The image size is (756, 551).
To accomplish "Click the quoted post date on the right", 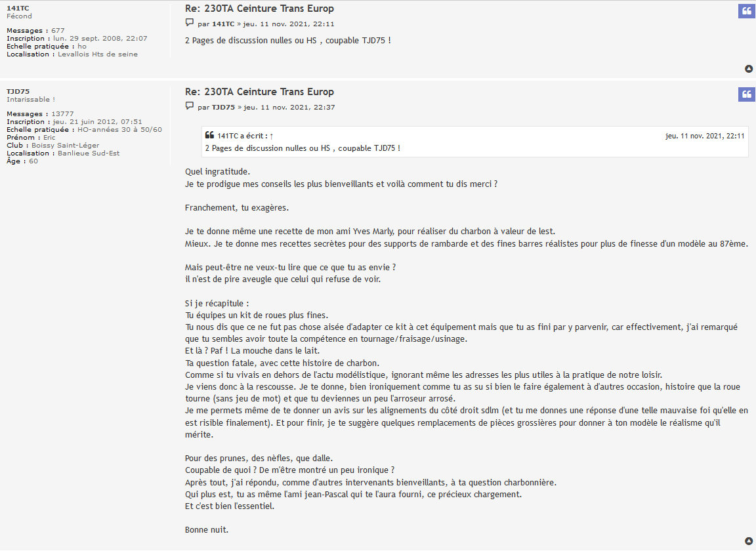I will click(705, 136).
